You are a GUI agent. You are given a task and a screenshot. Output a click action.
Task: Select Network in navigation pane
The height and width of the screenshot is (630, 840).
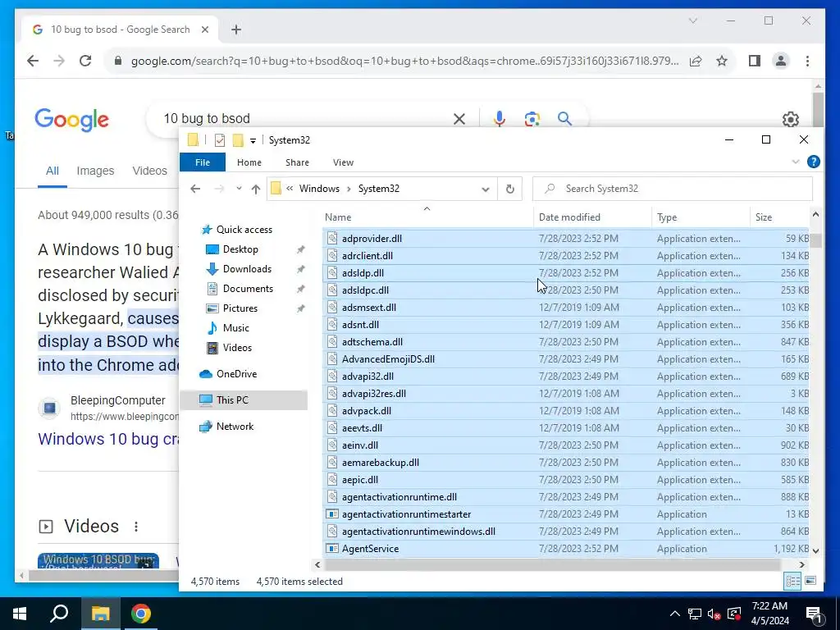pos(235,427)
